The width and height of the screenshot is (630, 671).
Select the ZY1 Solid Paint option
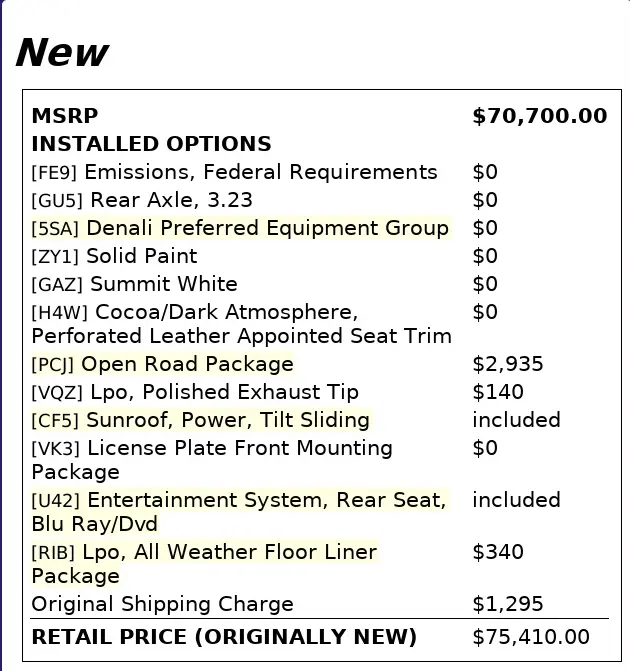(x=114, y=256)
